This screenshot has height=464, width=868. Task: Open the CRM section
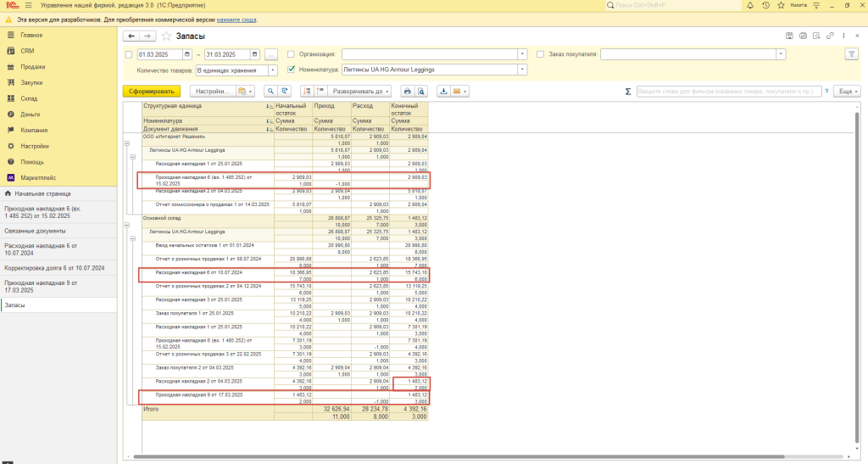(x=58, y=51)
